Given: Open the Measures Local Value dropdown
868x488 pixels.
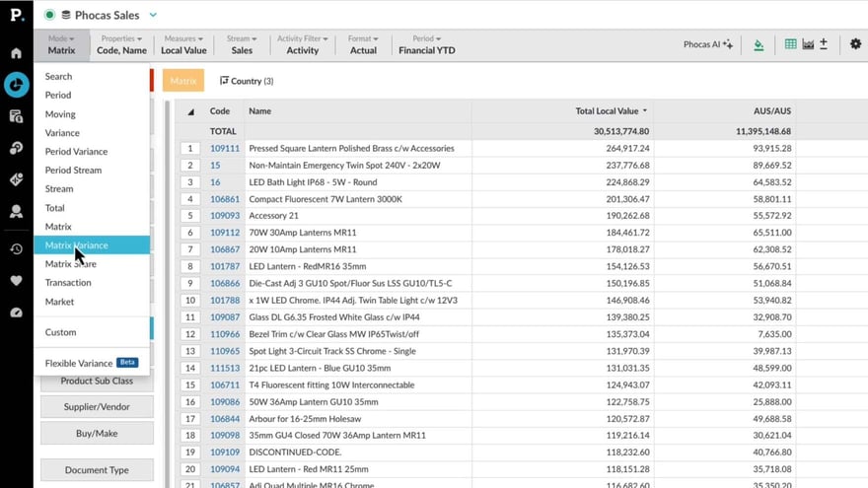Looking at the screenshot, I should tap(183, 44).
